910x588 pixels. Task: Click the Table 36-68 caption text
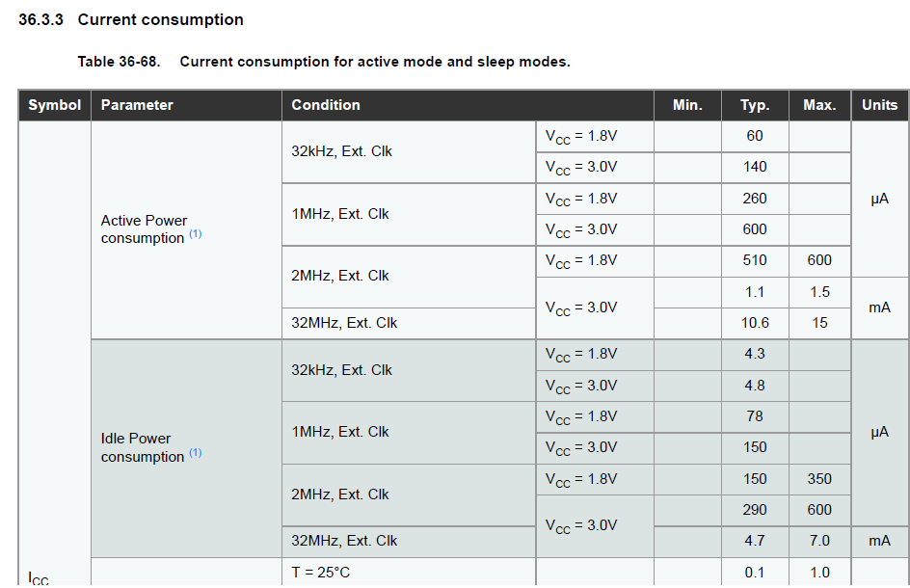[x=324, y=62]
